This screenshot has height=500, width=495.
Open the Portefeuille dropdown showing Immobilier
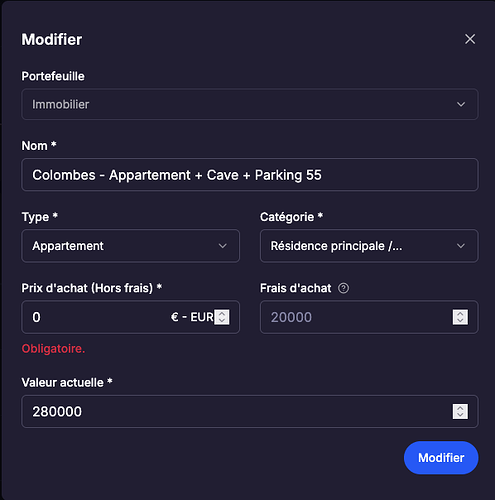coord(250,104)
